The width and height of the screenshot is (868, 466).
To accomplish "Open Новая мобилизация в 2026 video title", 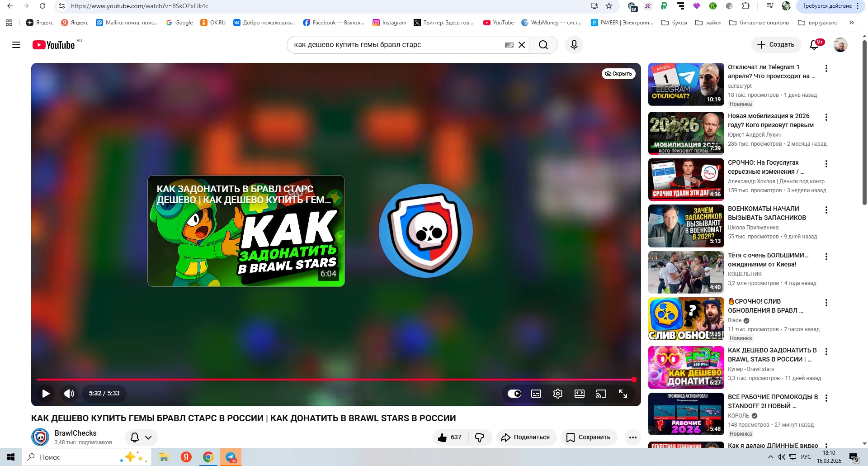I will (x=771, y=120).
